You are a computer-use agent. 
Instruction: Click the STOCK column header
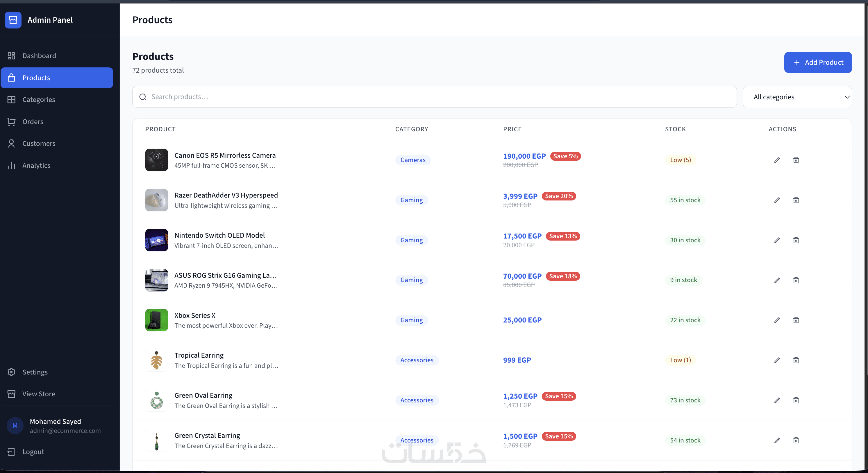coord(675,129)
